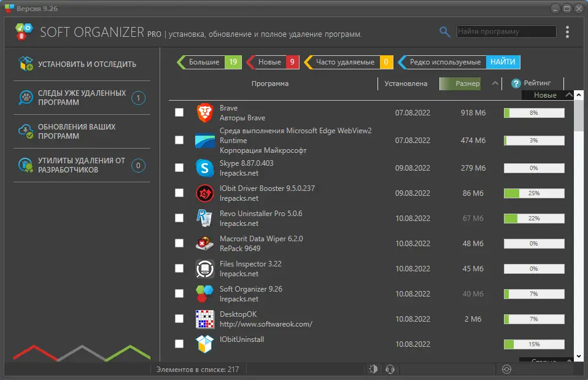
Task: Click the headphones support icon in status bar
Action: click(390, 370)
